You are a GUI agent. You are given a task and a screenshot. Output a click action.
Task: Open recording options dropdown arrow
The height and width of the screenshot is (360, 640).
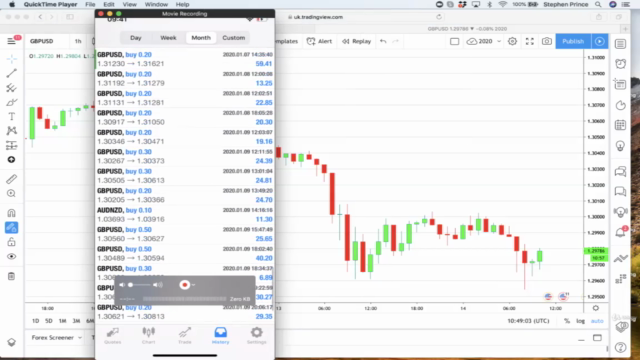coord(193,285)
